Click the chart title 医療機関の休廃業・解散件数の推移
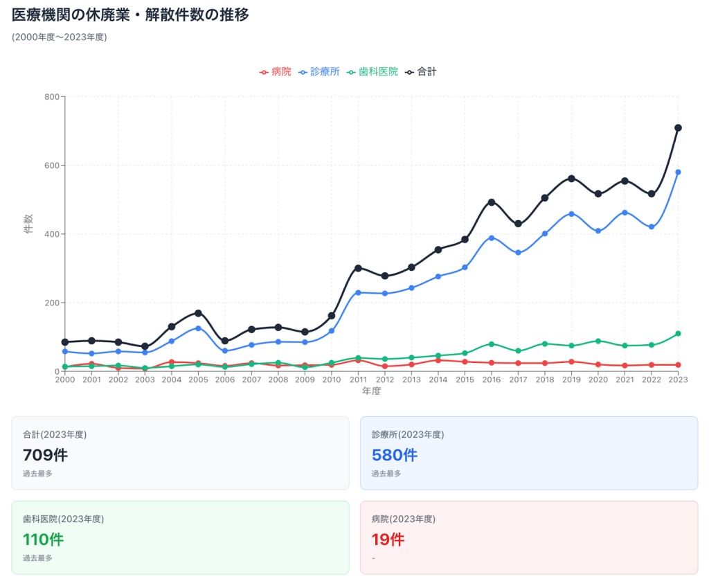 [x=130, y=15]
